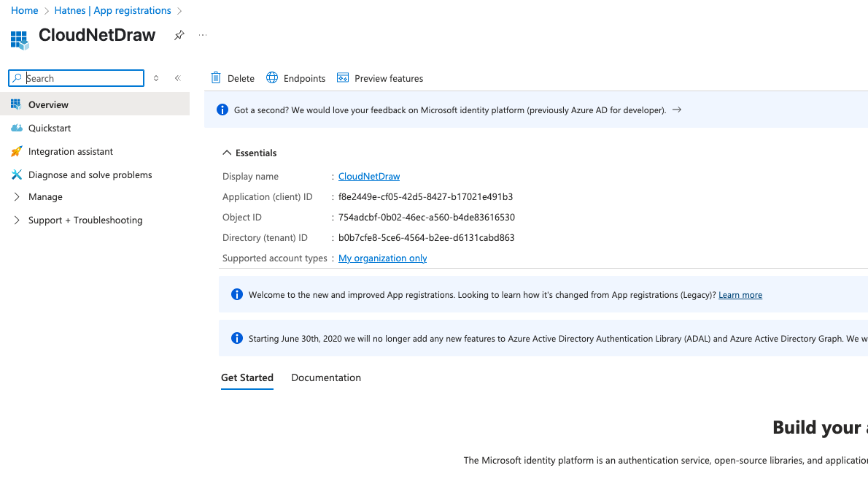868x495 pixels.
Task: Click the feedback banner info icon
Action: pyautogui.click(x=222, y=110)
